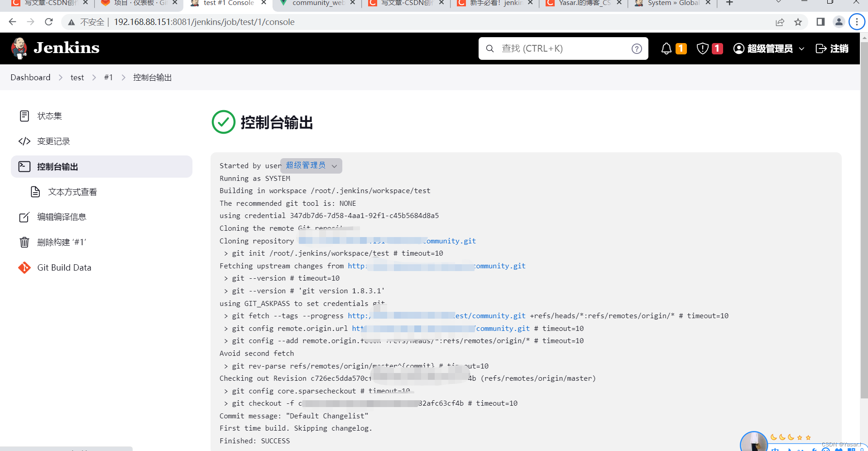Viewport: 868px width, 451px height.
Task: Select the 控制台输出 console icon
Action: [x=24, y=166]
